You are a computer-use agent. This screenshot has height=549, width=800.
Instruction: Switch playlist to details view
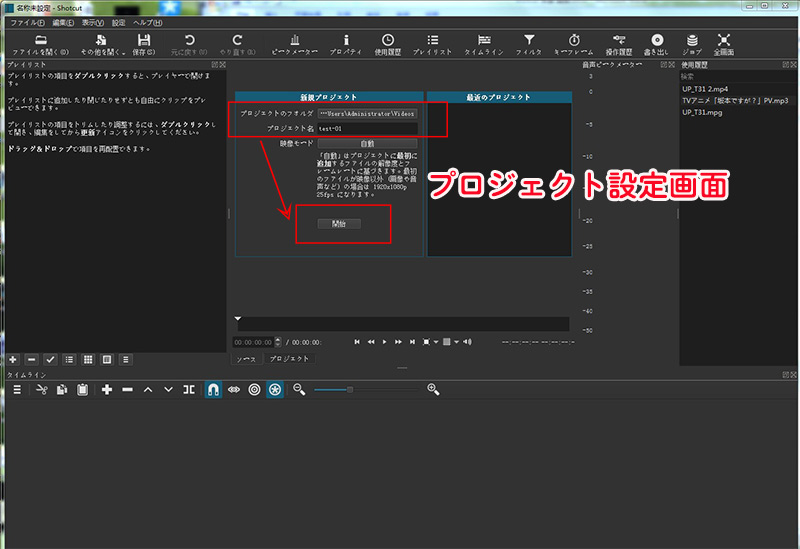[x=69, y=360]
